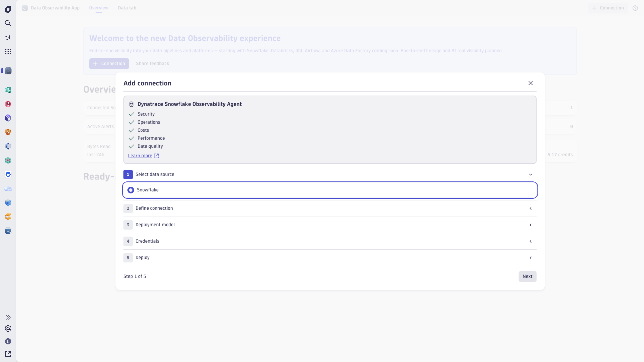Click the Add connection dialog title
Viewport: 644px width, 362px height.
point(148,83)
